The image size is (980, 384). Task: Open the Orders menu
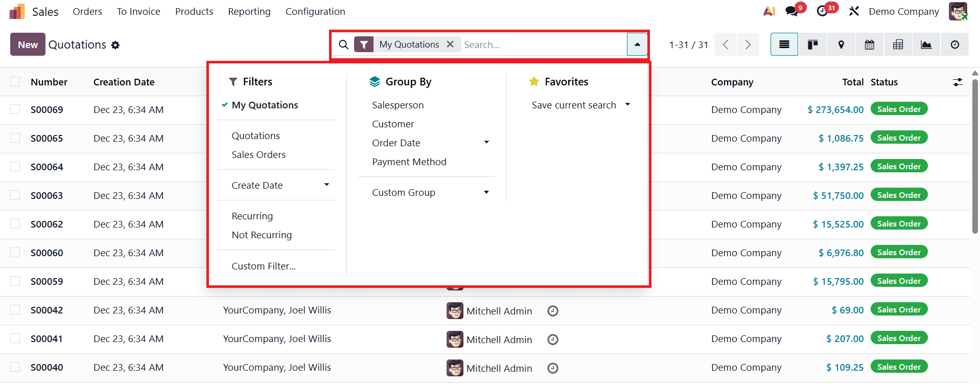tap(87, 11)
